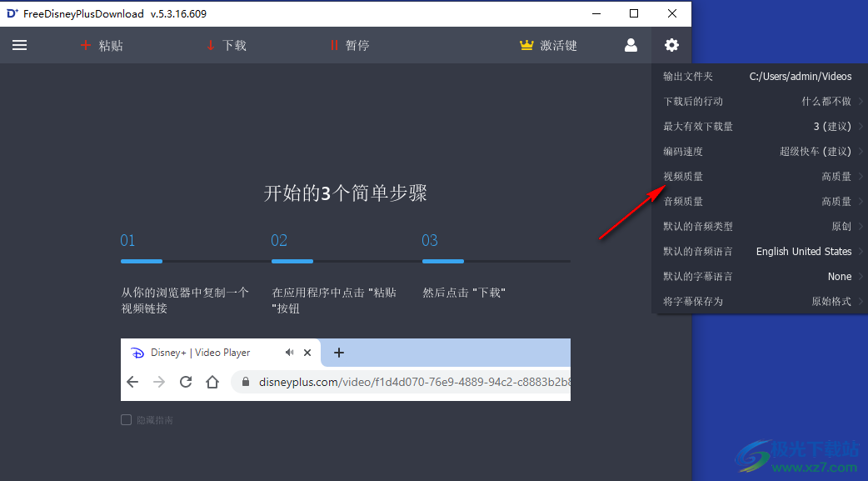Viewport: 868px width, 481px height.
Task: Open the 视频质量 setting row
Action: coord(760,176)
